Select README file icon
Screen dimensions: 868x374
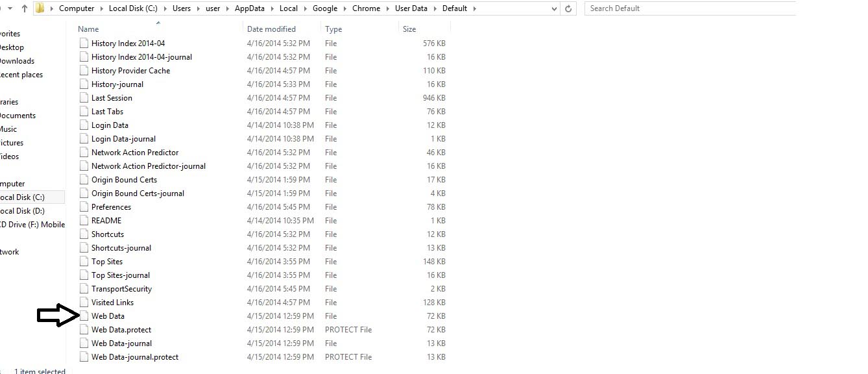coord(83,220)
